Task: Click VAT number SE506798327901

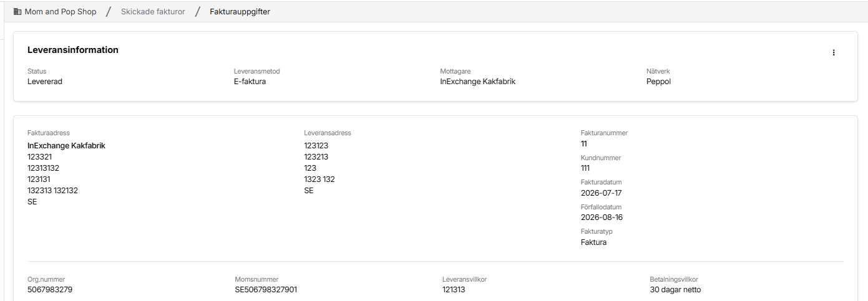Action: pos(266,289)
